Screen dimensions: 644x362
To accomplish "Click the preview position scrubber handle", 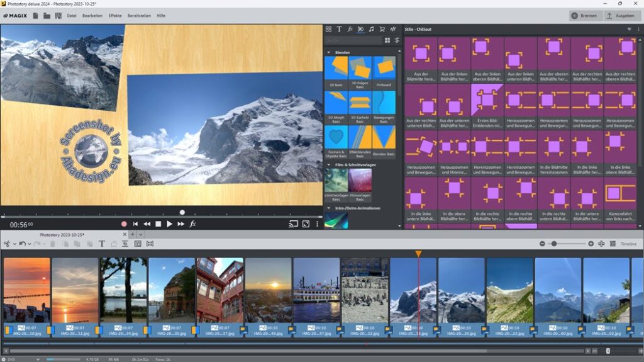I will pyautogui.click(x=182, y=212).
